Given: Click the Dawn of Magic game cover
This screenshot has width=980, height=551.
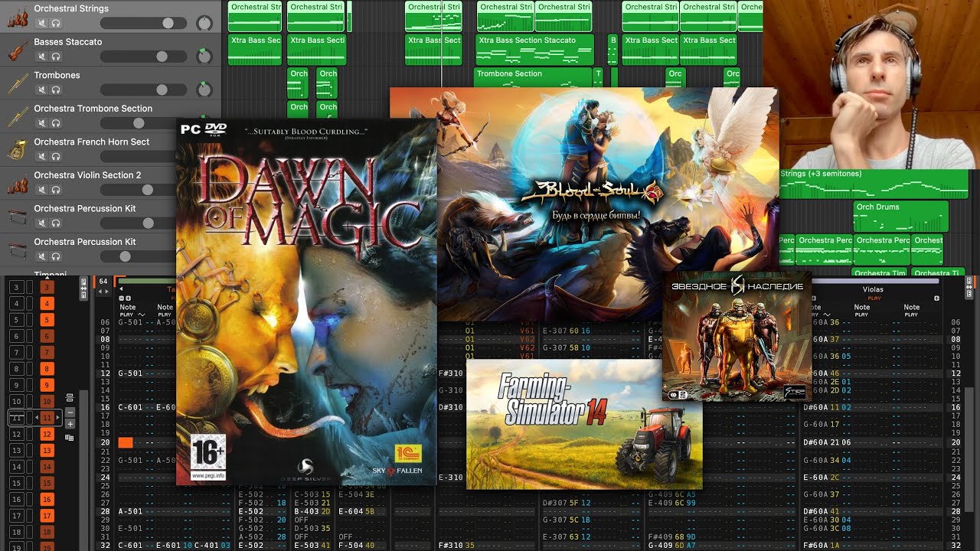Looking at the screenshot, I should 306,302.
